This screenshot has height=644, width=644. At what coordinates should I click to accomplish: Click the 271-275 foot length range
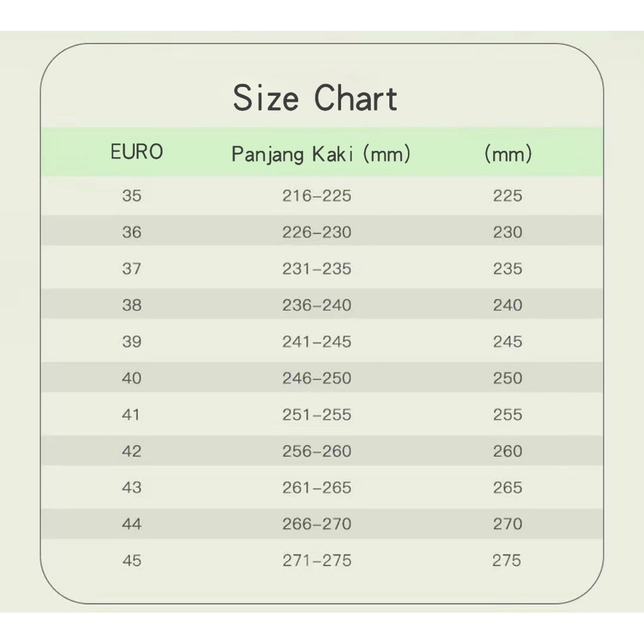click(x=316, y=561)
